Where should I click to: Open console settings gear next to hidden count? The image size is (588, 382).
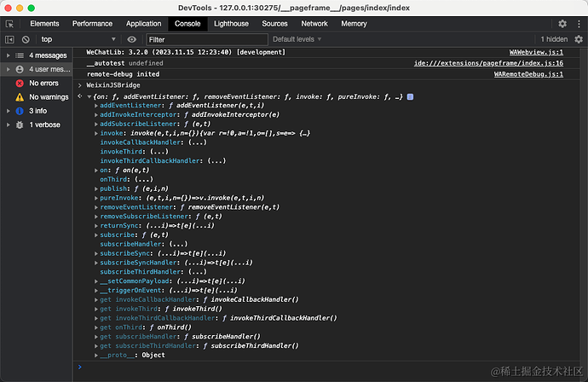point(579,39)
